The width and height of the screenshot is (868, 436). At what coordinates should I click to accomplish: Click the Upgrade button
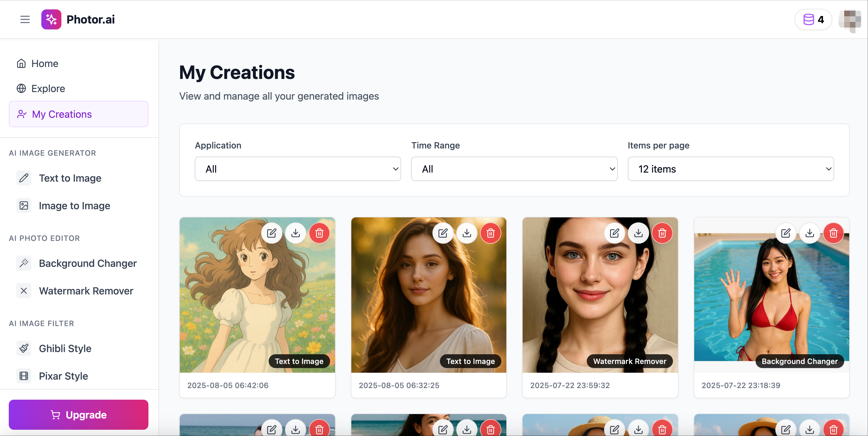pyautogui.click(x=79, y=415)
